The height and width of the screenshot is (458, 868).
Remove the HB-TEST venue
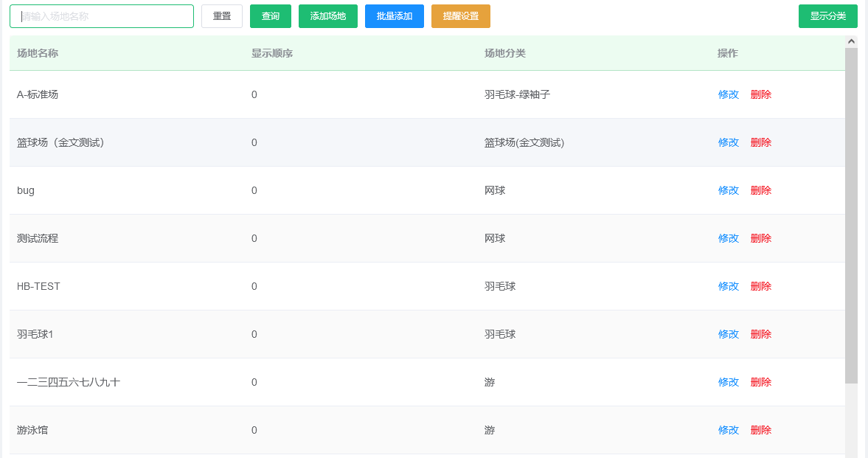tap(761, 286)
